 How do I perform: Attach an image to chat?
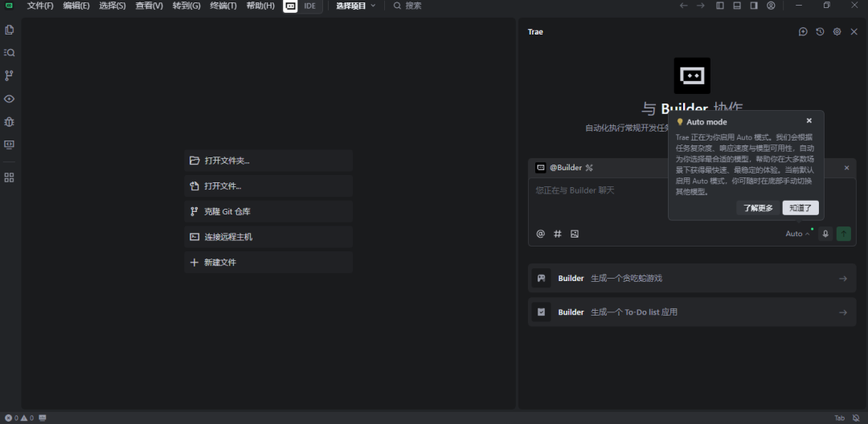pyautogui.click(x=575, y=234)
